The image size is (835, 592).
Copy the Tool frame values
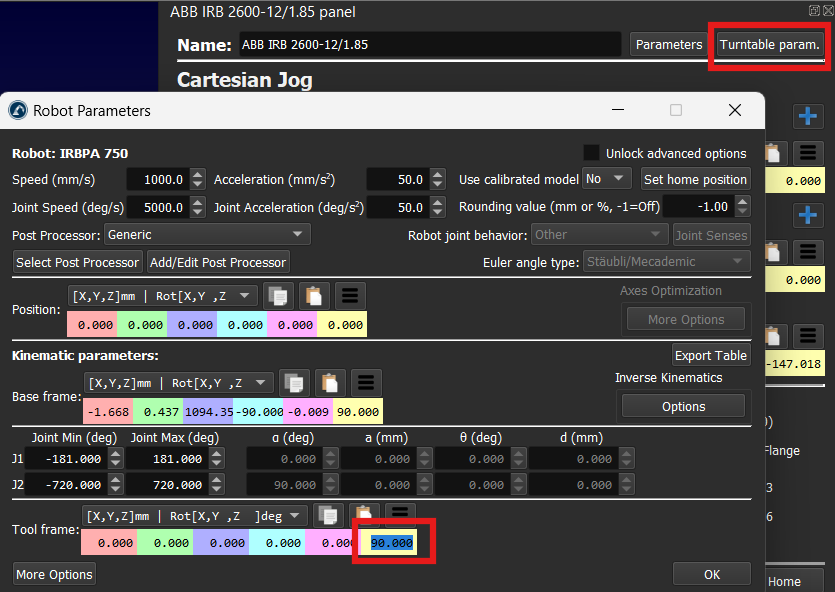[328, 515]
